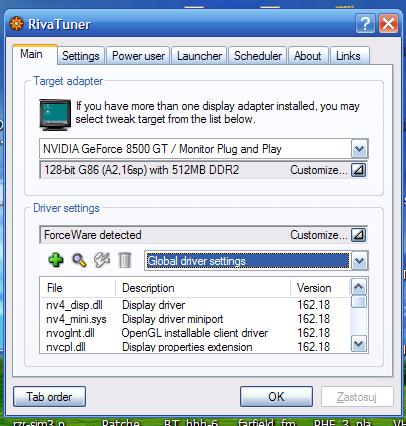Select the nv4_disp.dll row
The image size is (406, 426).
[x=195, y=305]
